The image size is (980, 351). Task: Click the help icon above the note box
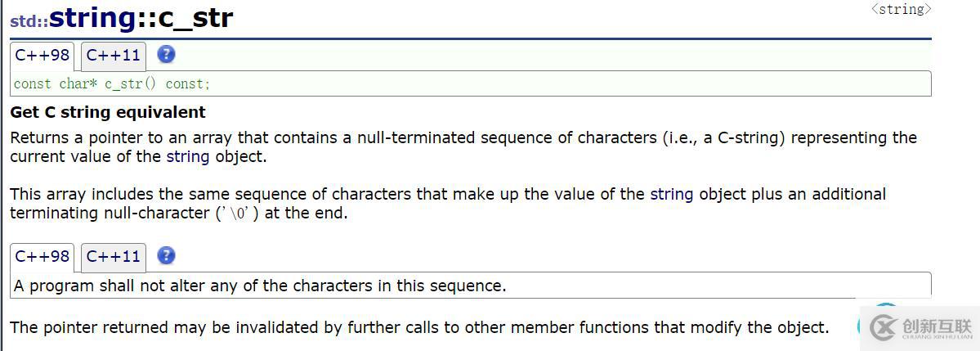tap(166, 256)
